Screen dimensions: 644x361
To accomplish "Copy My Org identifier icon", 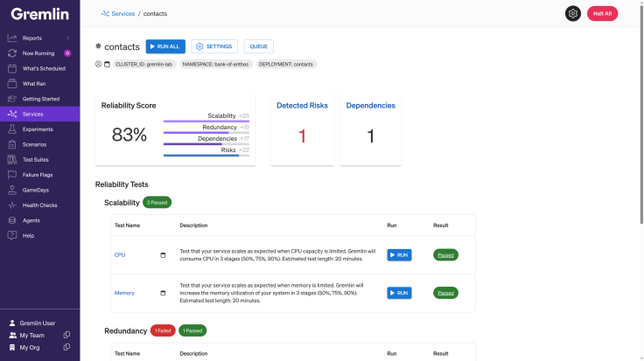I will click(66, 348).
